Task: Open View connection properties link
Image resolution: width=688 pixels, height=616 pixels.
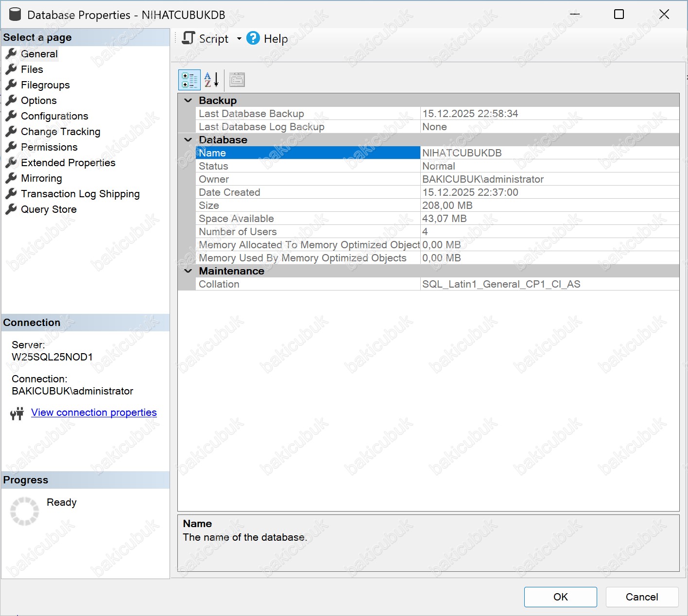Action: pyautogui.click(x=94, y=412)
